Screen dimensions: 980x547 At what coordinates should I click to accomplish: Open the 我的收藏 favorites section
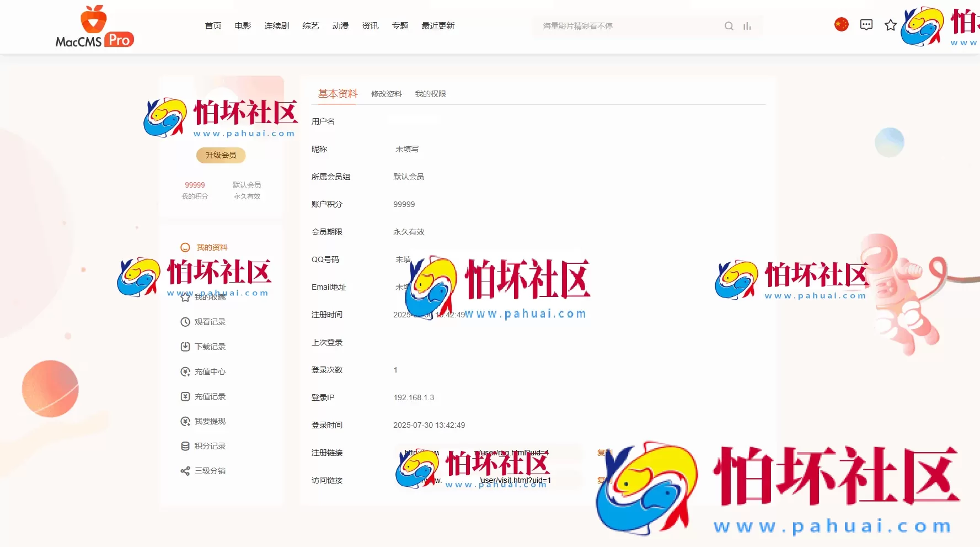[x=208, y=297]
